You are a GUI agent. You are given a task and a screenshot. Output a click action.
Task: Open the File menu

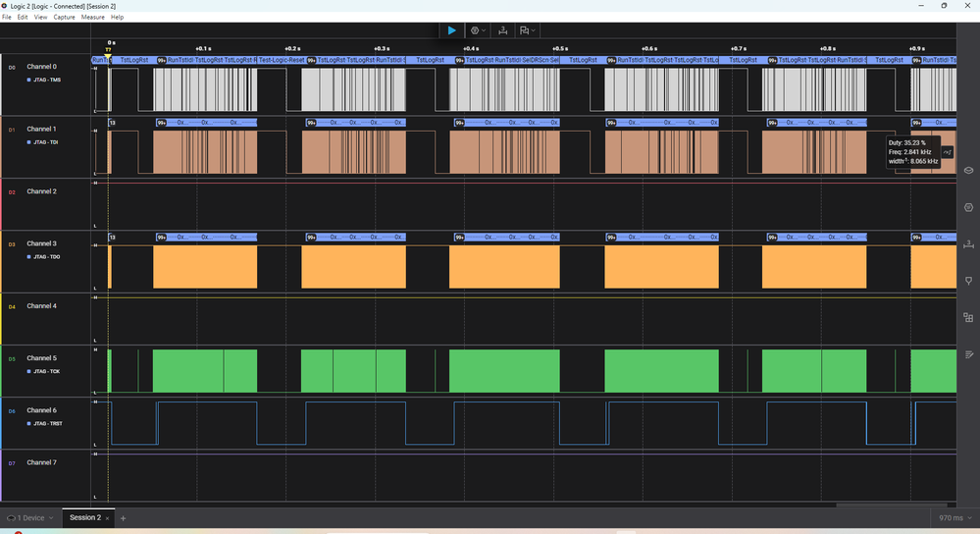pos(6,17)
